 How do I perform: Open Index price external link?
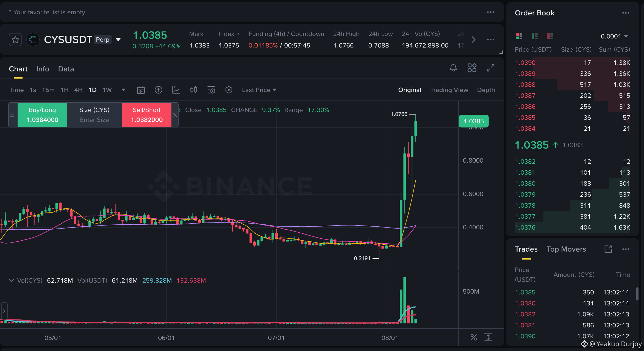[x=238, y=34]
